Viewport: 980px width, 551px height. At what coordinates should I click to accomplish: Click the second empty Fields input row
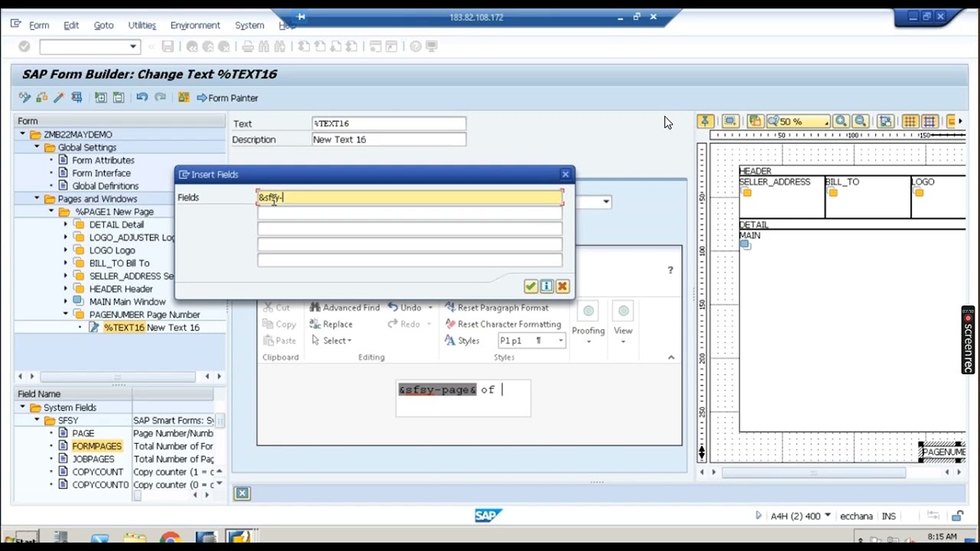(410, 214)
